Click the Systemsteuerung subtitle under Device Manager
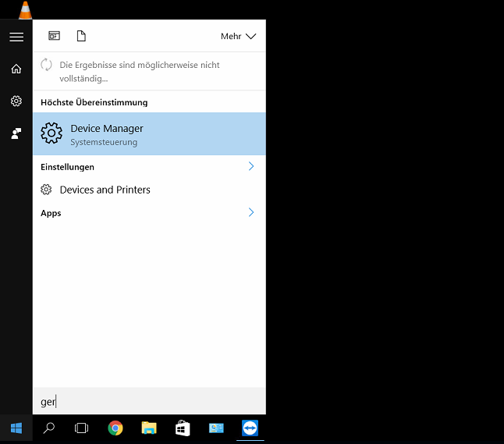Image resolution: width=504 pixels, height=444 pixels. [104, 142]
